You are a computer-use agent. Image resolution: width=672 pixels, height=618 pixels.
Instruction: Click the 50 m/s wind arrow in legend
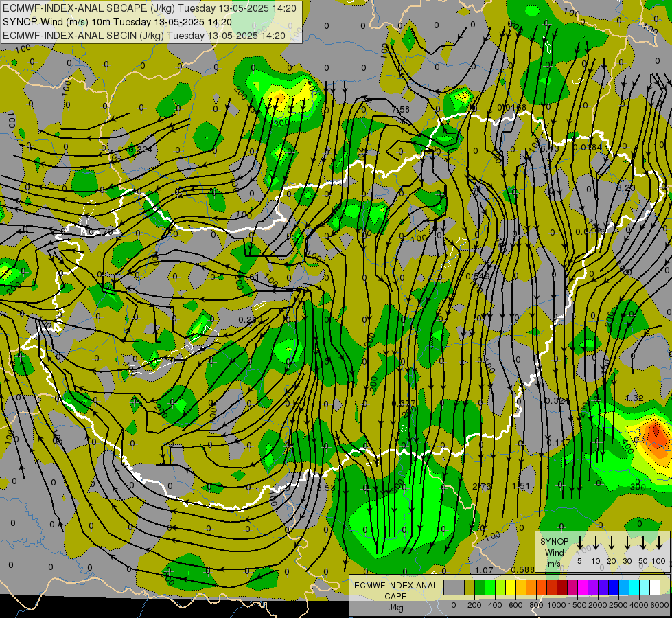coord(643,542)
